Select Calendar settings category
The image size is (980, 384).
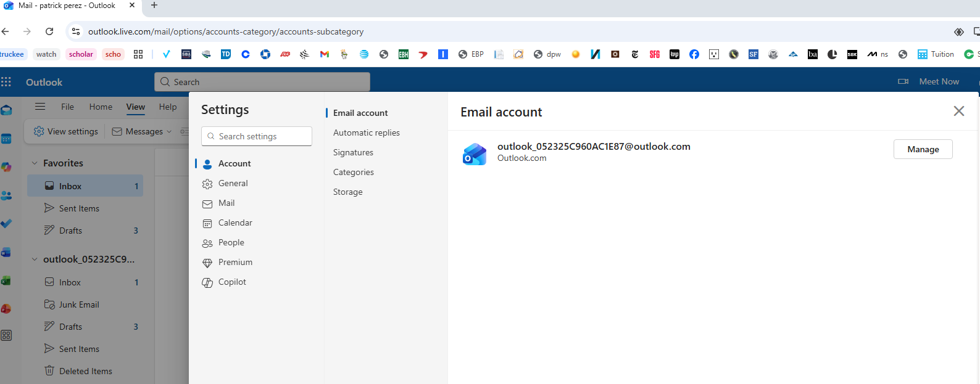coord(256,223)
